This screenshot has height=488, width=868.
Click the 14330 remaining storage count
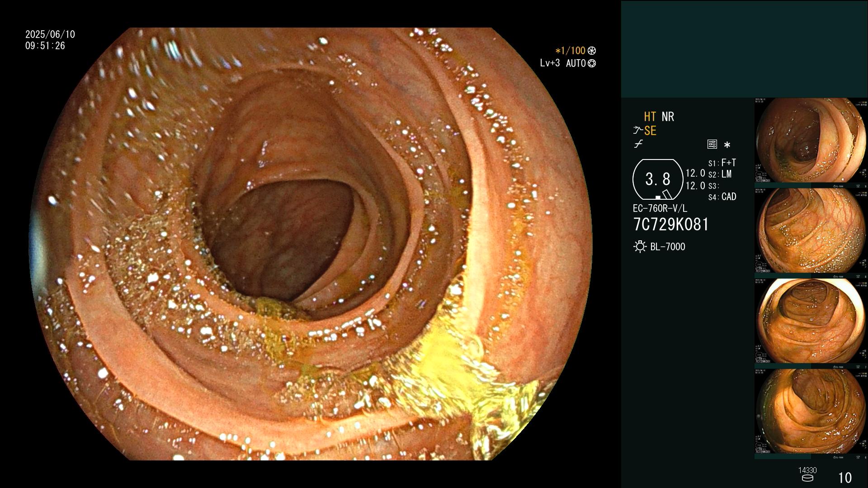pos(807,470)
